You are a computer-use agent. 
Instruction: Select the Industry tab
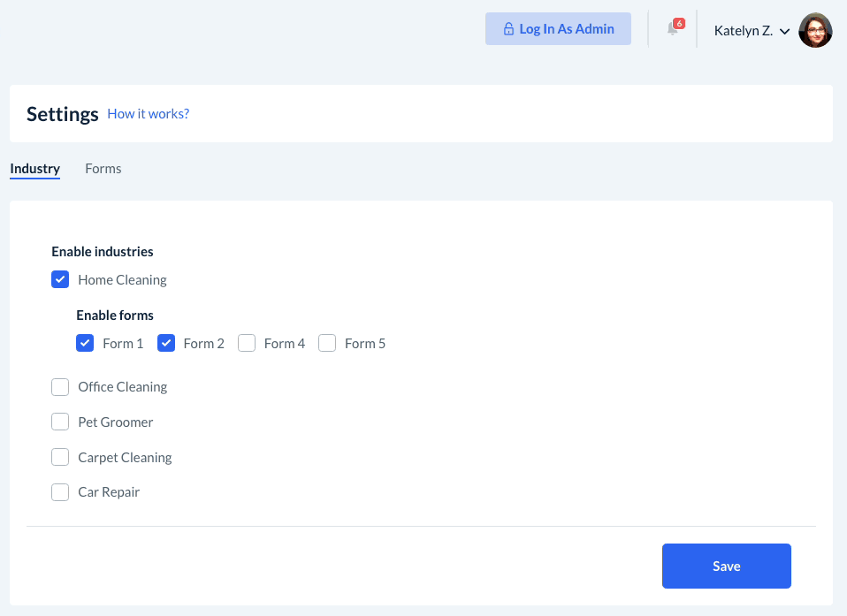[35, 169]
